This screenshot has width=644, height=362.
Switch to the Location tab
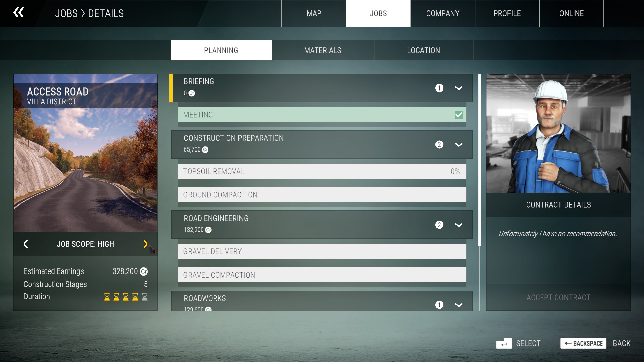tap(423, 50)
